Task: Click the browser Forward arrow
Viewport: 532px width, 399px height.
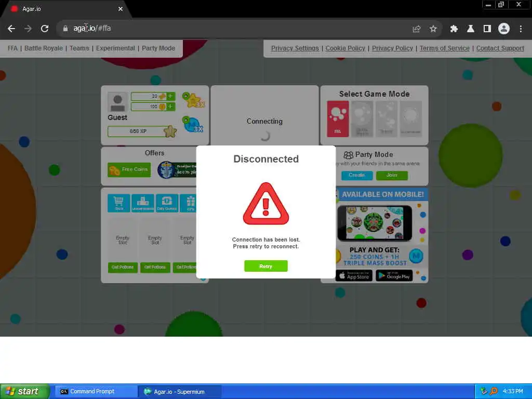Action: click(28, 29)
